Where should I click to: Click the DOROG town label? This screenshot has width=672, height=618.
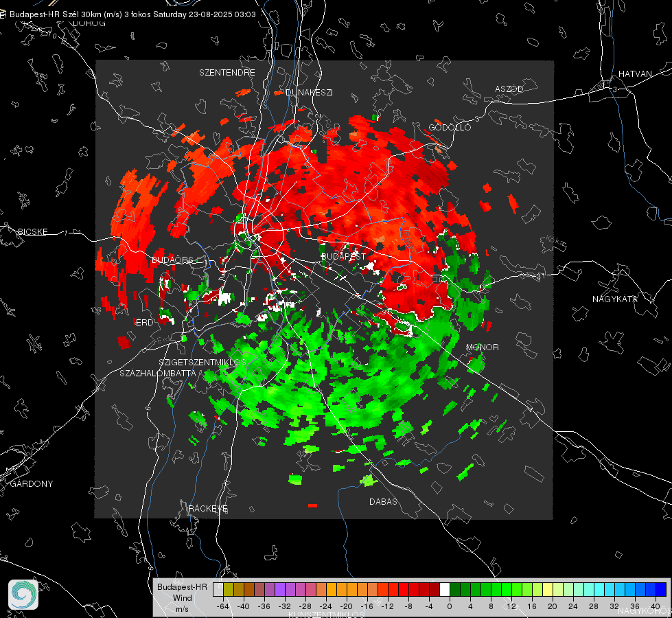point(89,23)
